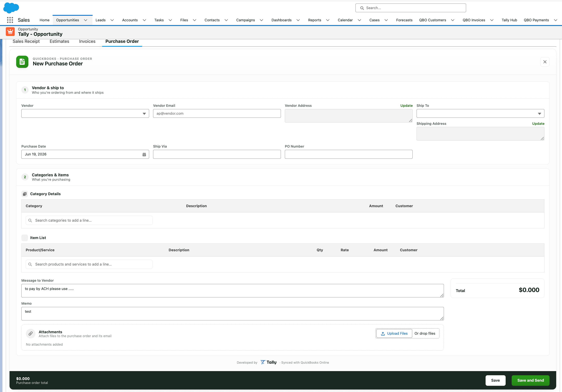Go to the Home nav item
562x392 pixels.
click(x=45, y=20)
